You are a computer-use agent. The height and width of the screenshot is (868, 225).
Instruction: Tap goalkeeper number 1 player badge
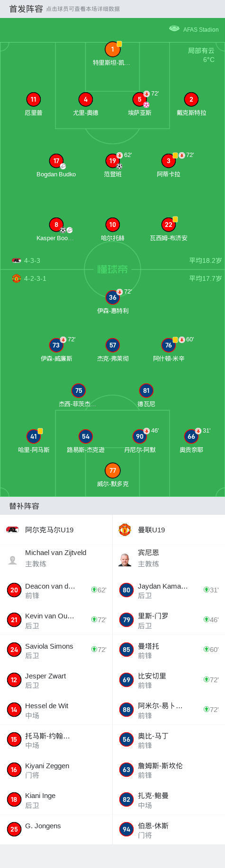point(112,49)
